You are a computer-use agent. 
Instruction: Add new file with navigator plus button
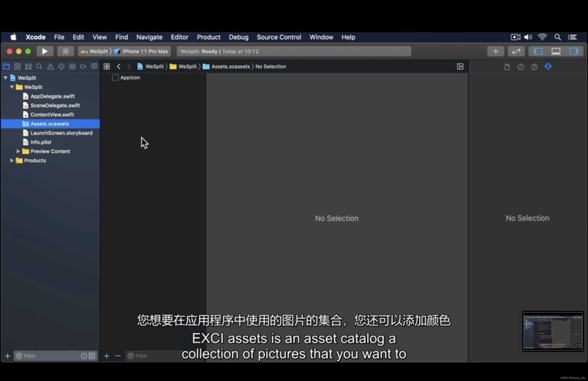[x=7, y=356]
